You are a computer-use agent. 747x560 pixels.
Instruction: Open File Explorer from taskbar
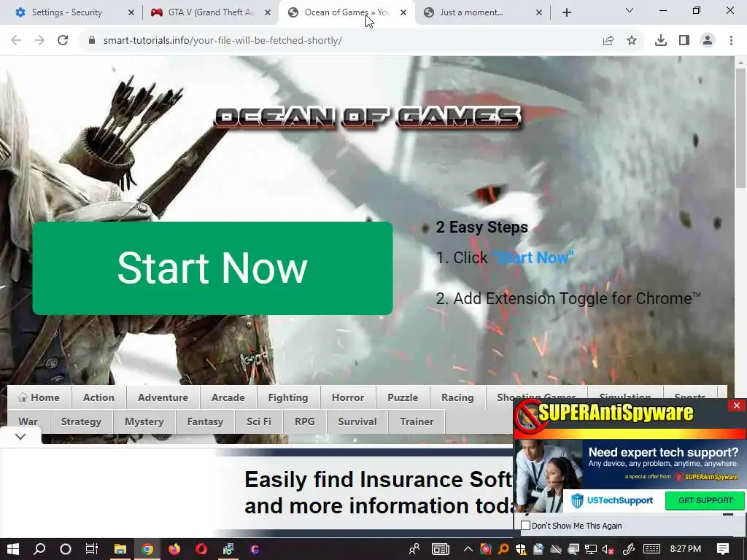[x=120, y=549]
